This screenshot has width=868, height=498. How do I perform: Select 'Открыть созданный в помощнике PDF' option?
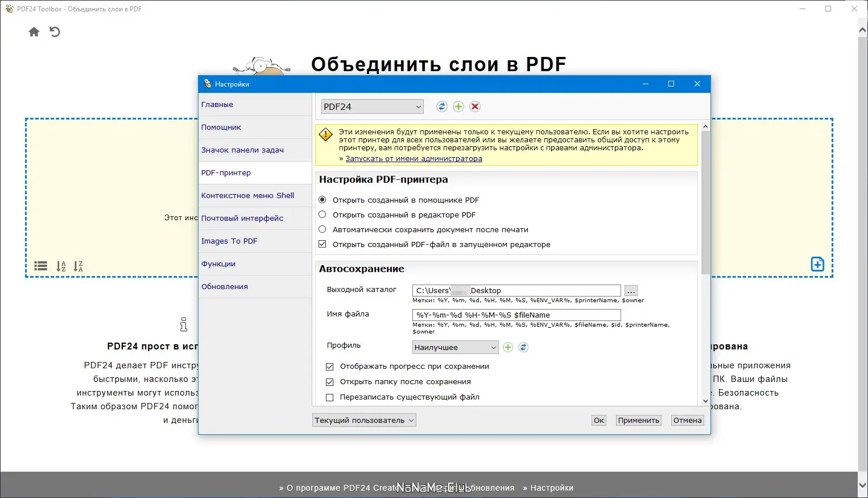point(323,200)
